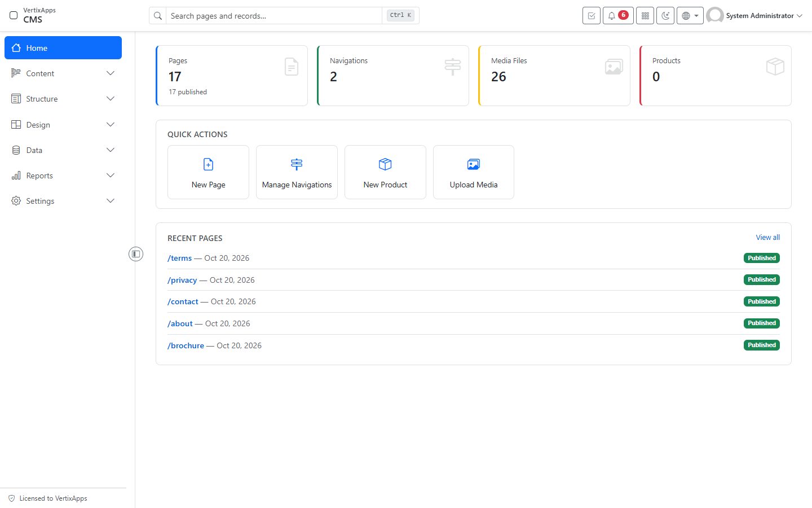Click the Media Files card image icon

tap(614, 67)
